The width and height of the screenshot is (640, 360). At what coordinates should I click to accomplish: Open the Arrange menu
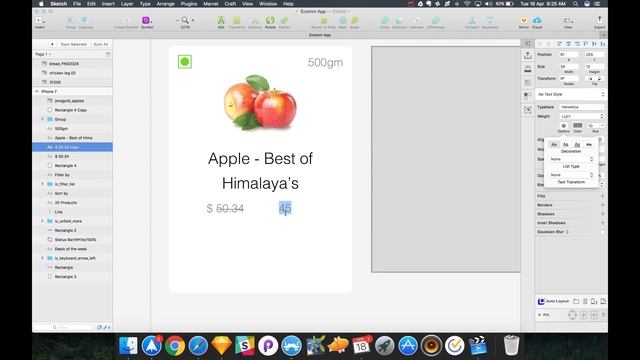coord(165,4)
